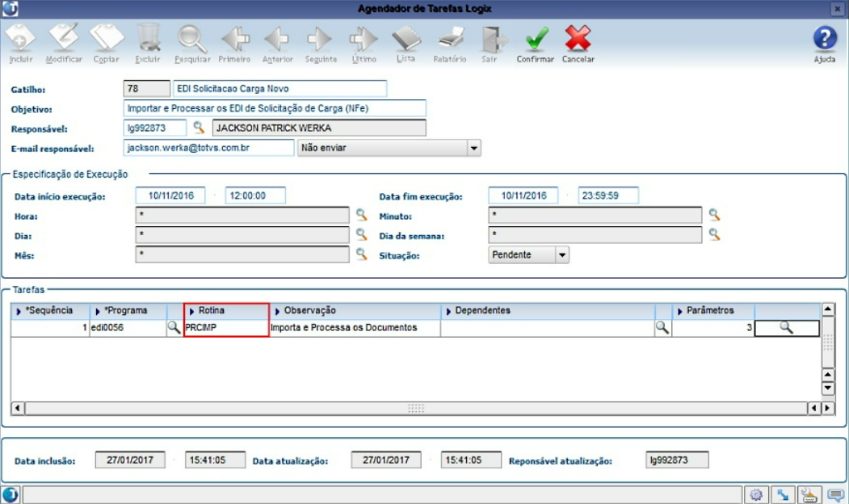Open the Não enviar email option dropdown

(474, 148)
